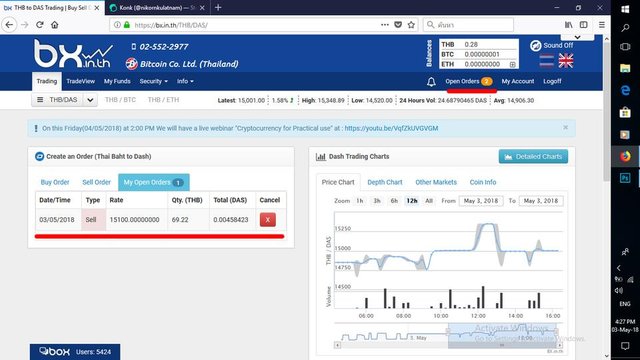
Task: Dismiss the webinar announcement banner
Action: coord(565,127)
